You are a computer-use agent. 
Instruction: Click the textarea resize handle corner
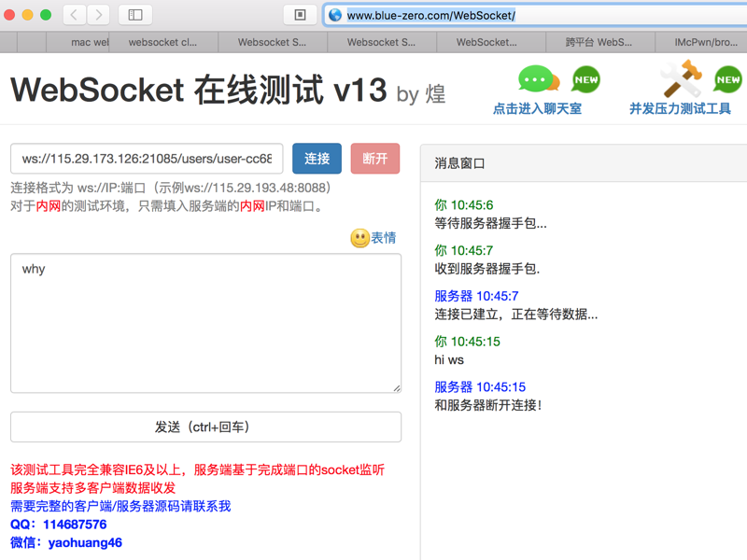coord(397,388)
